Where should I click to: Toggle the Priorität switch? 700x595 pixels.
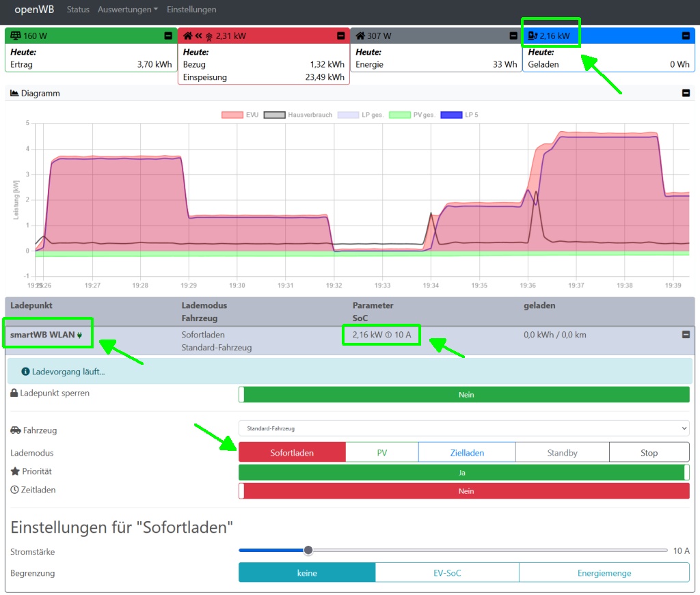[x=463, y=472]
